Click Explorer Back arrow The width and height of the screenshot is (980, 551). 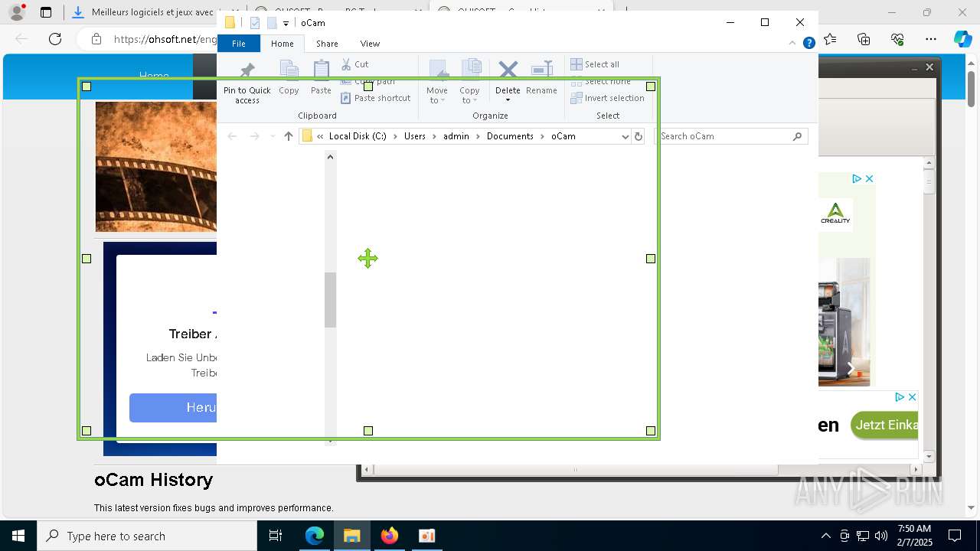[232, 136]
